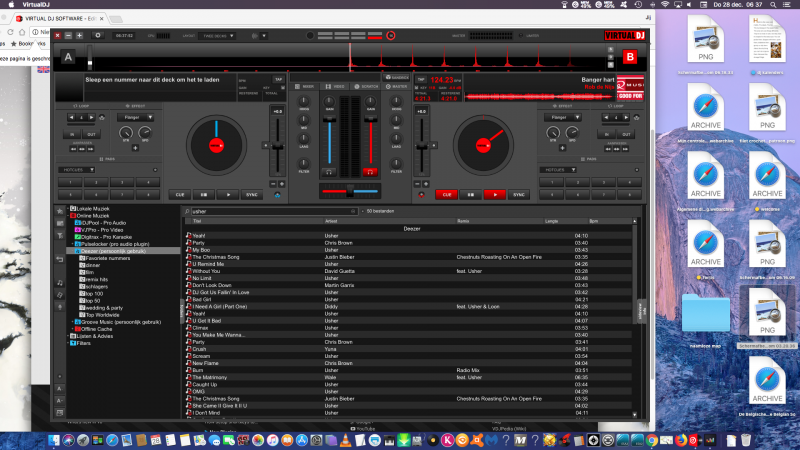This screenshot has height=450, width=800.
Task: Toggle deck B SYNC button
Action: click(519, 195)
